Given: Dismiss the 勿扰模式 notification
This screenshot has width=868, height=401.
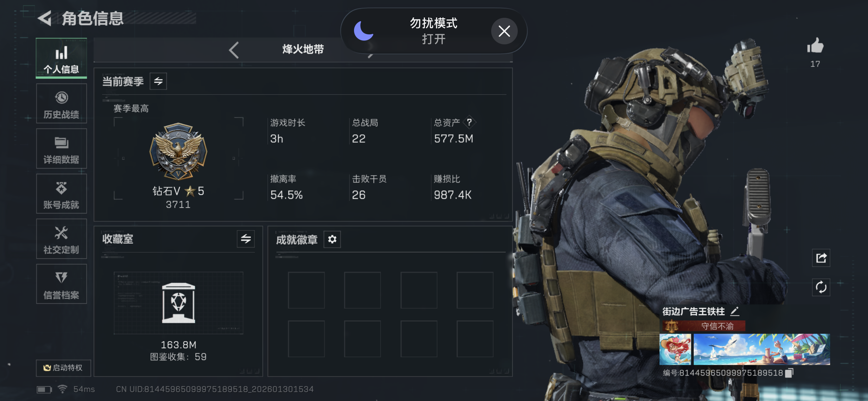Looking at the screenshot, I should (x=504, y=31).
